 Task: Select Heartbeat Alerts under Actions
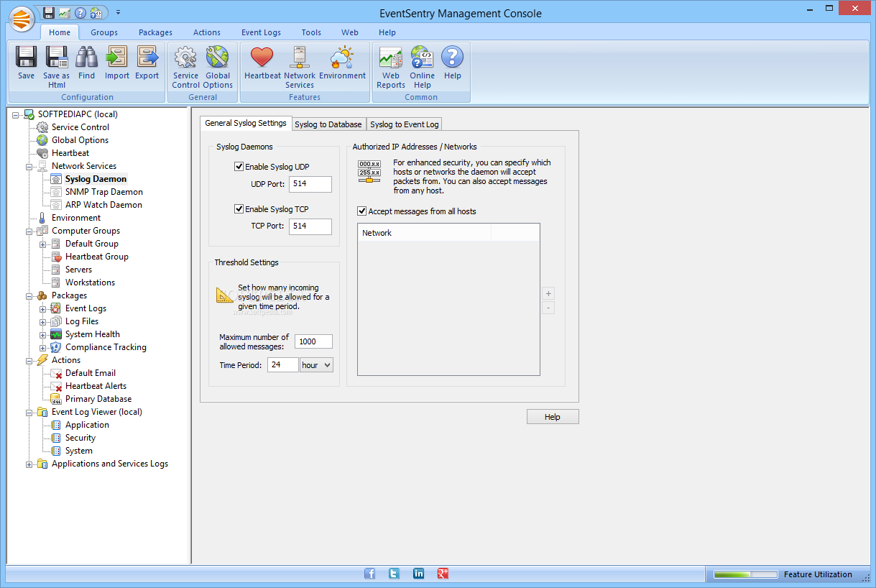[96, 386]
